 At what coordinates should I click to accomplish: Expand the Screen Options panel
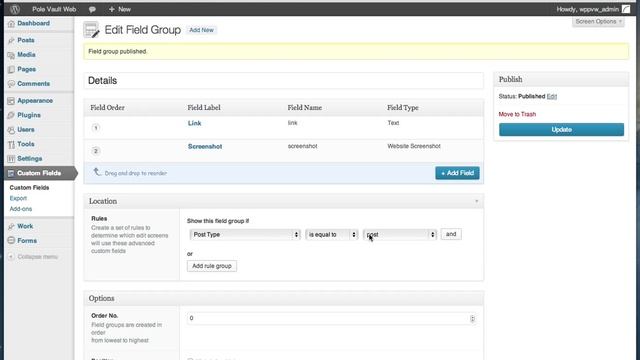(598, 22)
